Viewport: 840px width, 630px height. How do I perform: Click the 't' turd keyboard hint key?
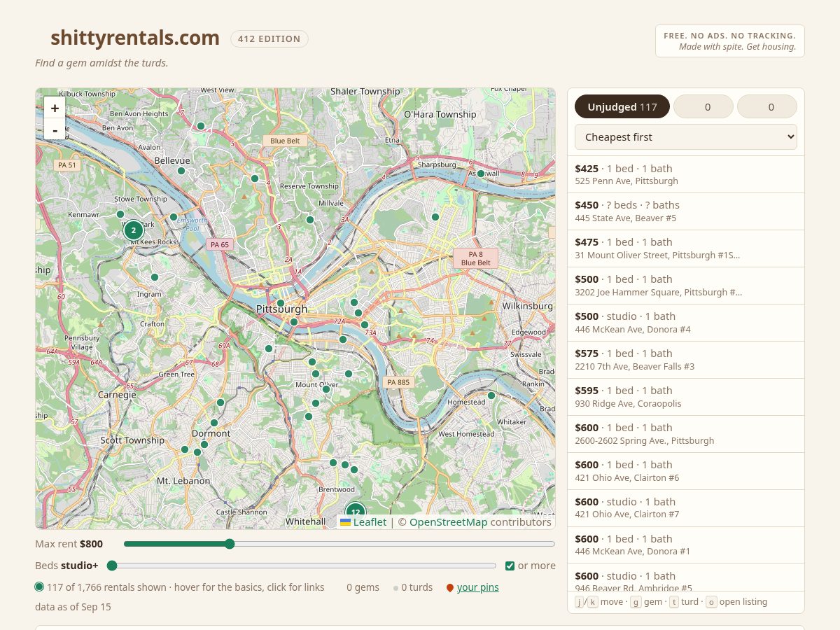(x=674, y=602)
